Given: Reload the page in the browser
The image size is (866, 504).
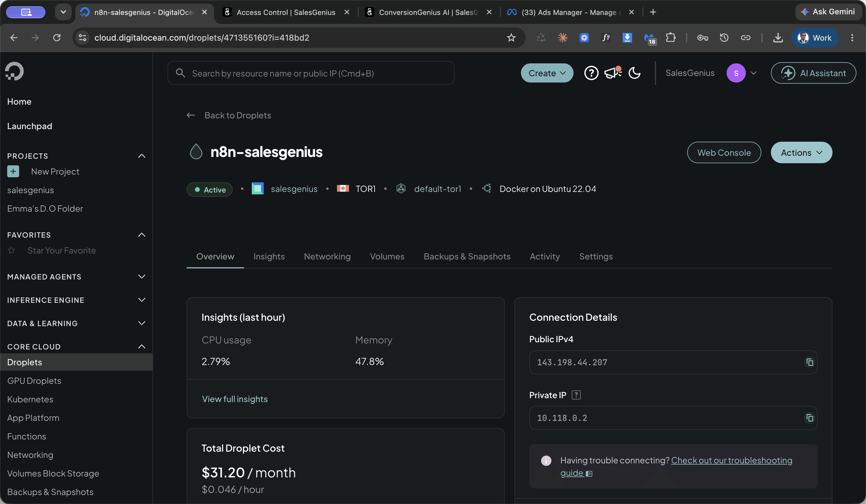Looking at the screenshot, I should pos(57,38).
